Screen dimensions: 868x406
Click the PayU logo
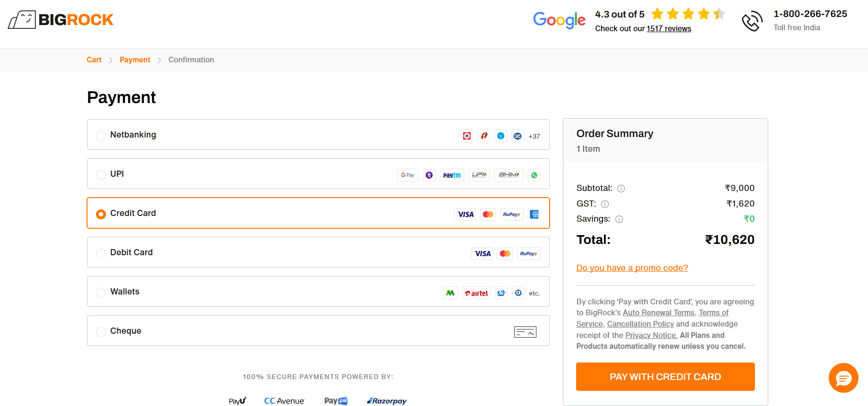[x=237, y=401]
